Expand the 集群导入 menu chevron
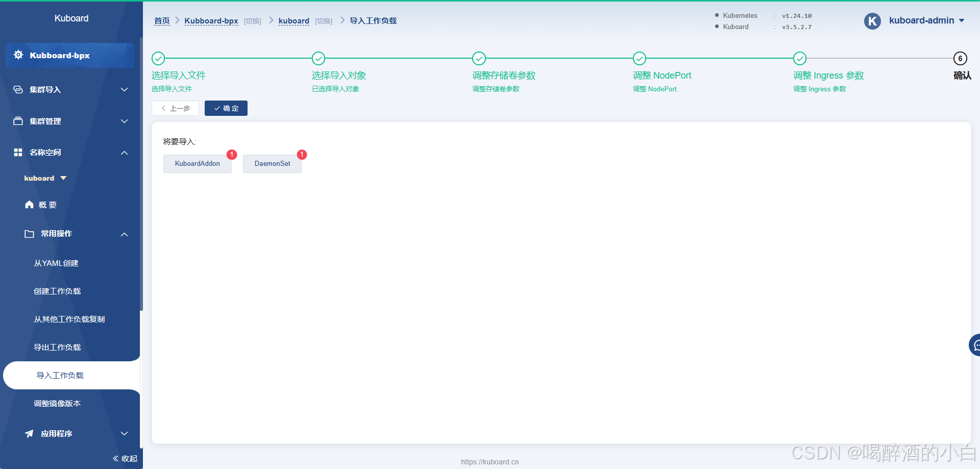Screen dimensions: 980x469 (x=124, y=90)
